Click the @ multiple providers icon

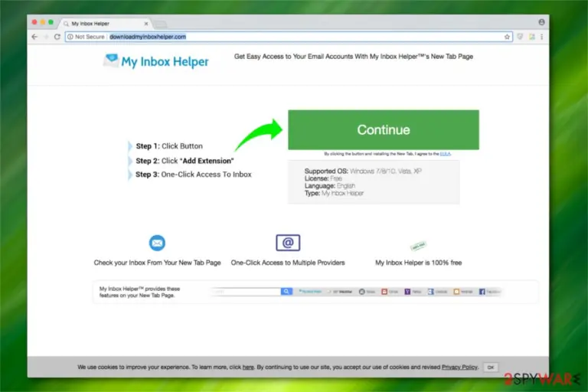tap(288, 243)
